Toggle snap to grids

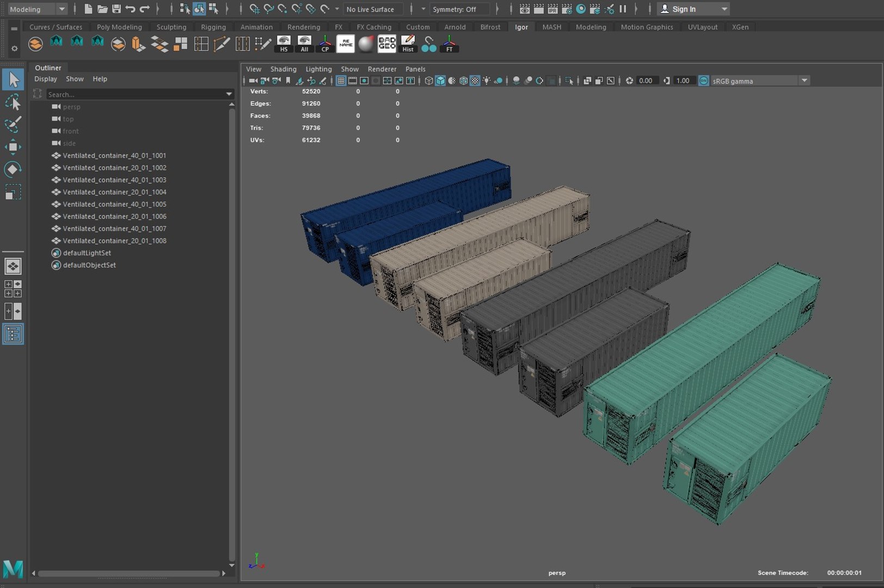(x=254, y=9)
